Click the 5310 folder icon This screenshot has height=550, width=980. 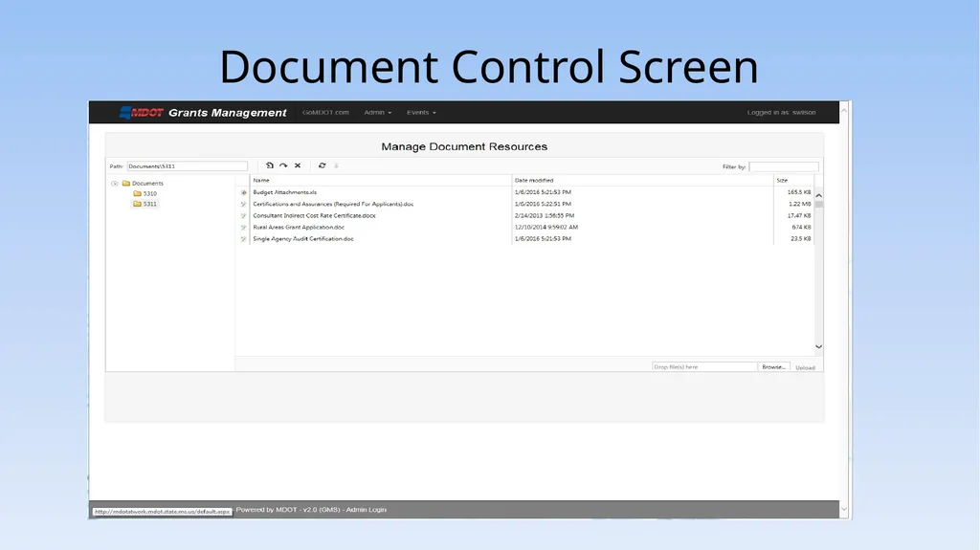pos(137,194)
